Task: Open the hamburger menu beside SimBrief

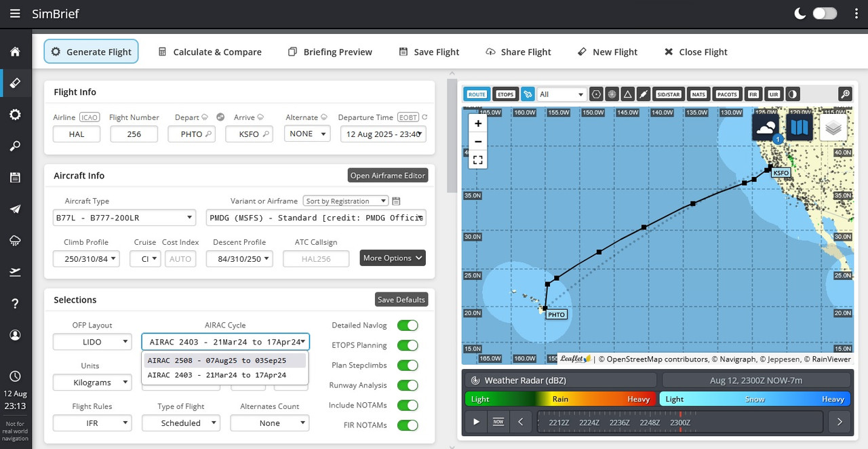Action: pyautogui.click(x=15, y=14)
